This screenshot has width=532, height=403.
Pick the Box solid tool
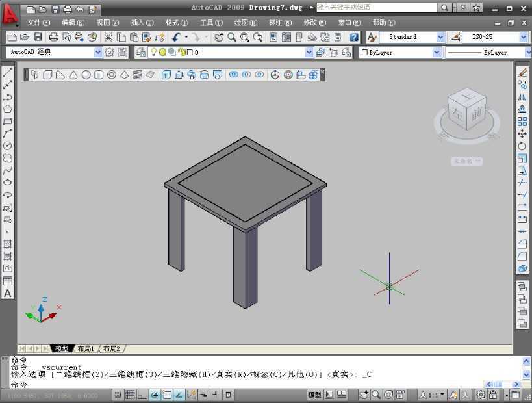click(48, 75)
